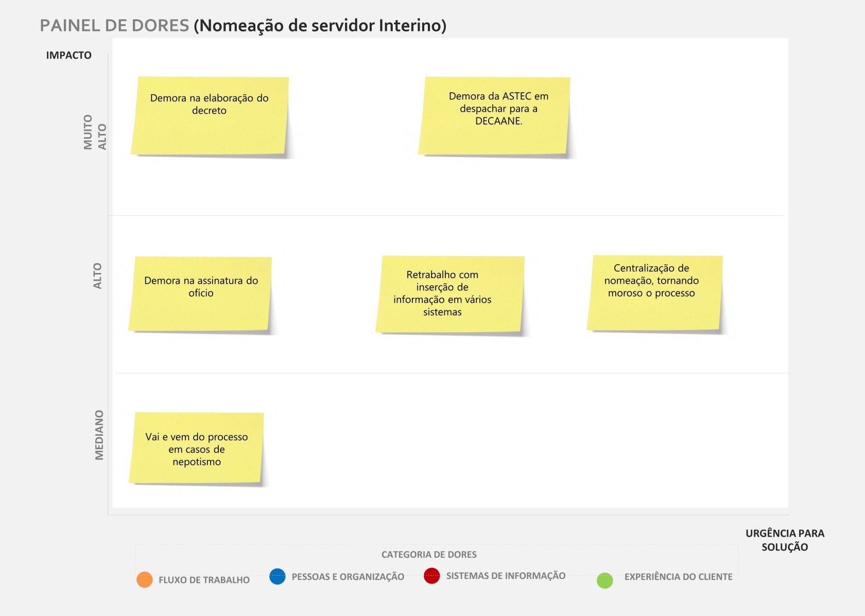Viewport: 865px width, 616px height.
Task: Click the green Experiência do Cliente circle
Action: (605, 580)
